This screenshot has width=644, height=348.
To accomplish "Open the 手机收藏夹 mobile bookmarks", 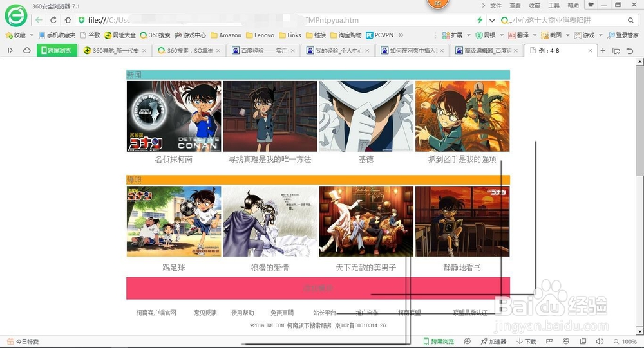I will [x=57, y=35].
